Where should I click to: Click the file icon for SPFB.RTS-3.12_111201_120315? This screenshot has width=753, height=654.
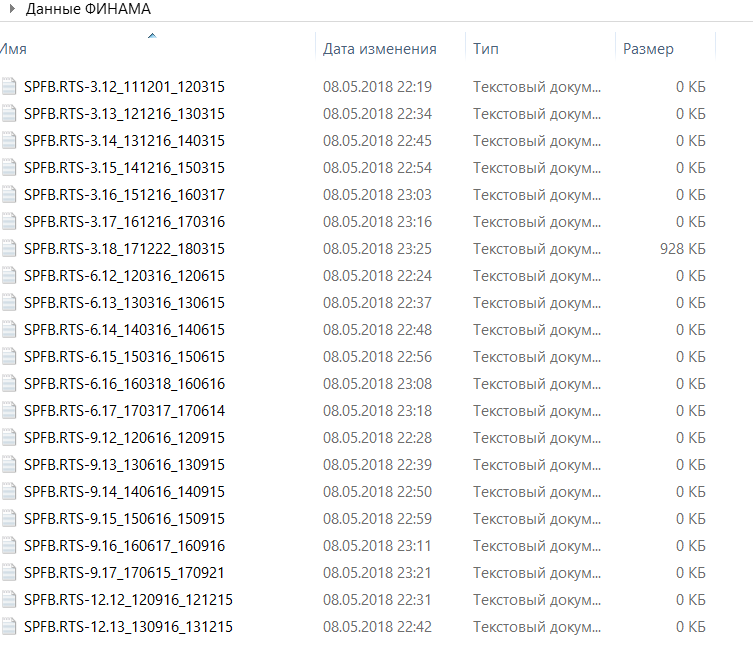[x=9, y=86]
